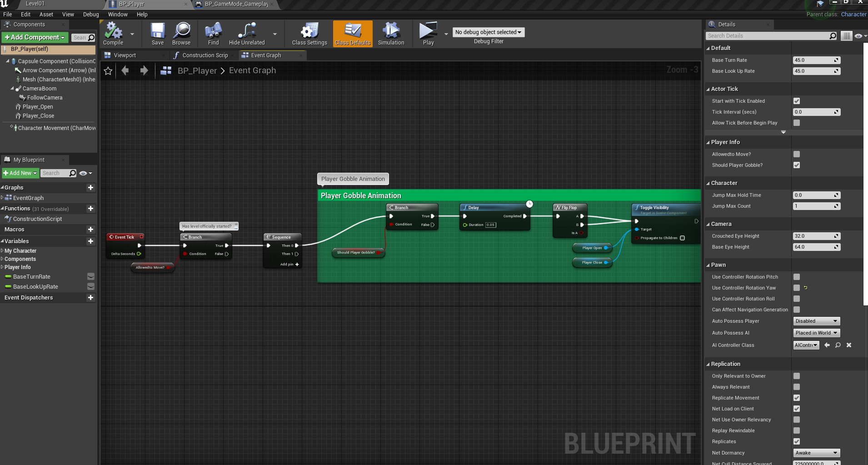Switch to the Construction Script tab

205,55
